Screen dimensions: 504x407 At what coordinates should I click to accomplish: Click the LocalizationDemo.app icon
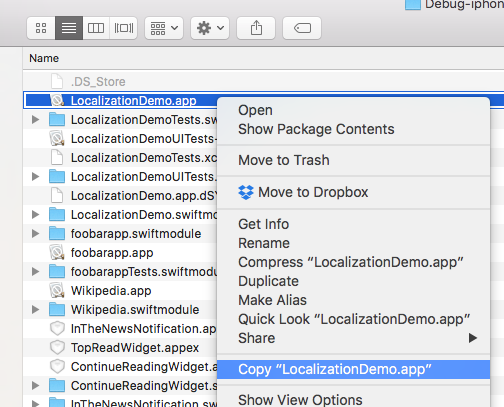pyautogui.click(x=57, y=100)
